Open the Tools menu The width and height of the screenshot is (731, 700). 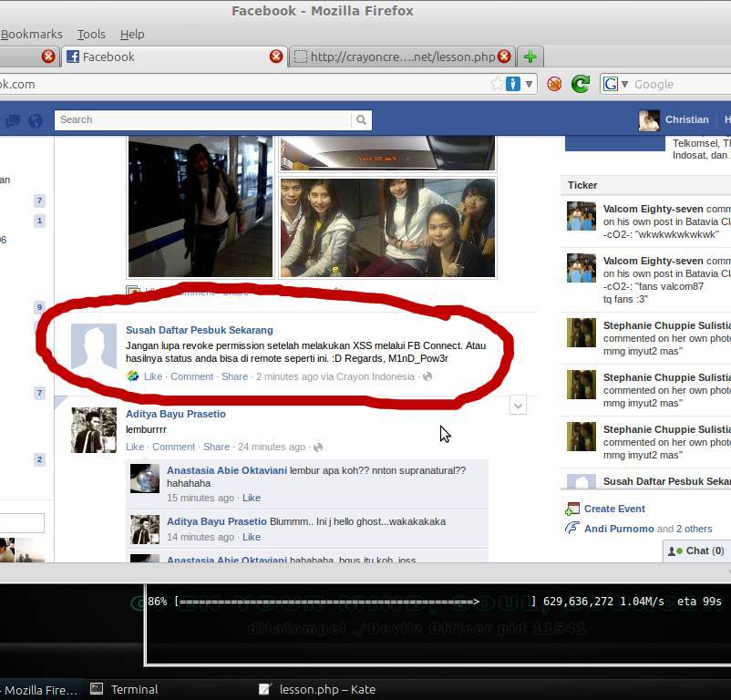[91, 34]
